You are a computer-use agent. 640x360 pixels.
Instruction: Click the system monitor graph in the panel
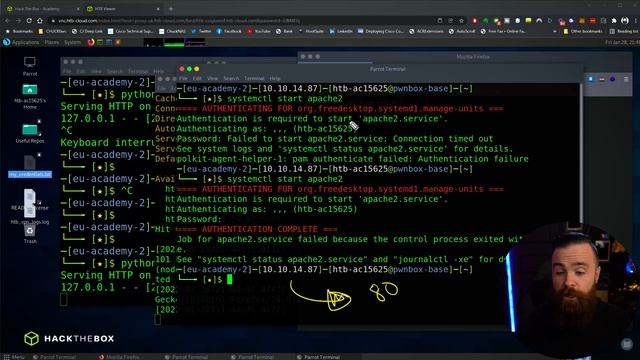point(175,42)
